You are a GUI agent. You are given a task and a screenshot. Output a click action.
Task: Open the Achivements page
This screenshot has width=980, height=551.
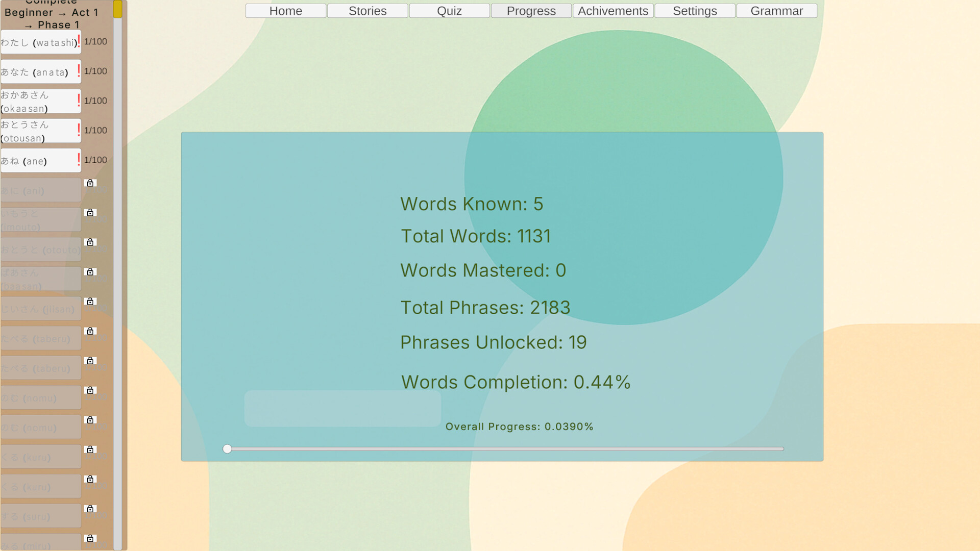pos(612,11)
